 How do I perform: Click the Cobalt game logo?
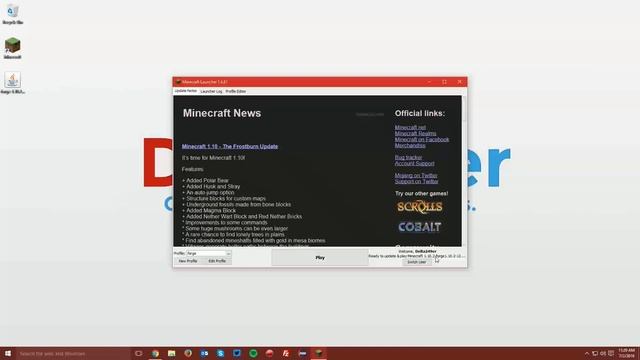pyautogui.click(x=420, y=227)
